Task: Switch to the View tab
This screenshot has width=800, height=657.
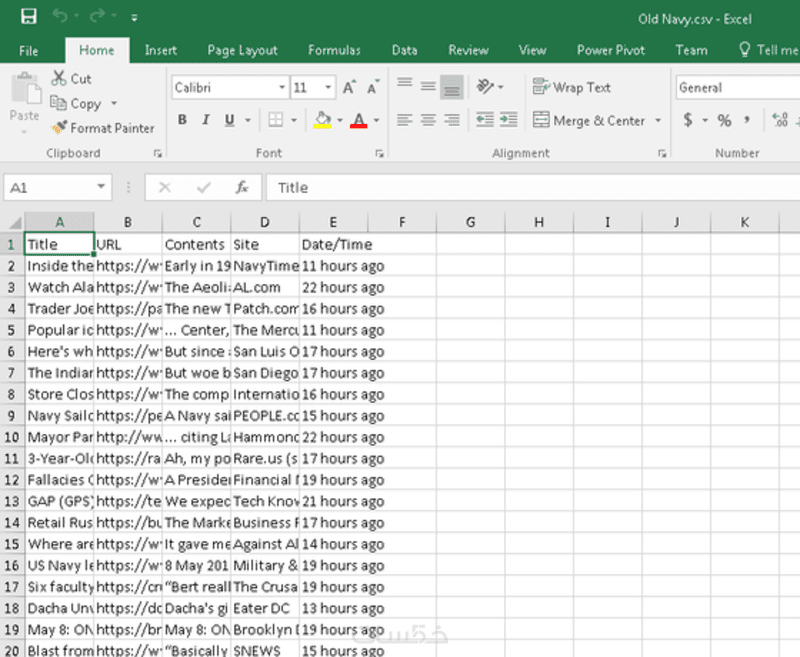Action: pos(532,50)
